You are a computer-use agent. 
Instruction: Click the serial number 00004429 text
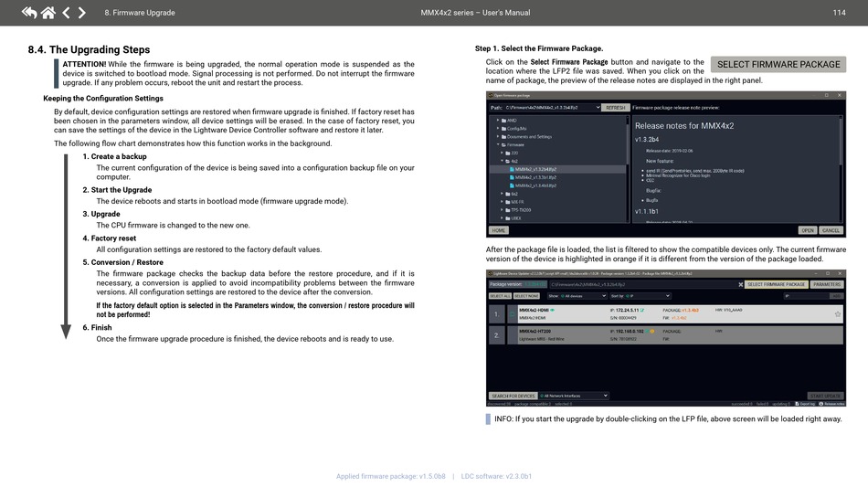[x=627, y=318]
